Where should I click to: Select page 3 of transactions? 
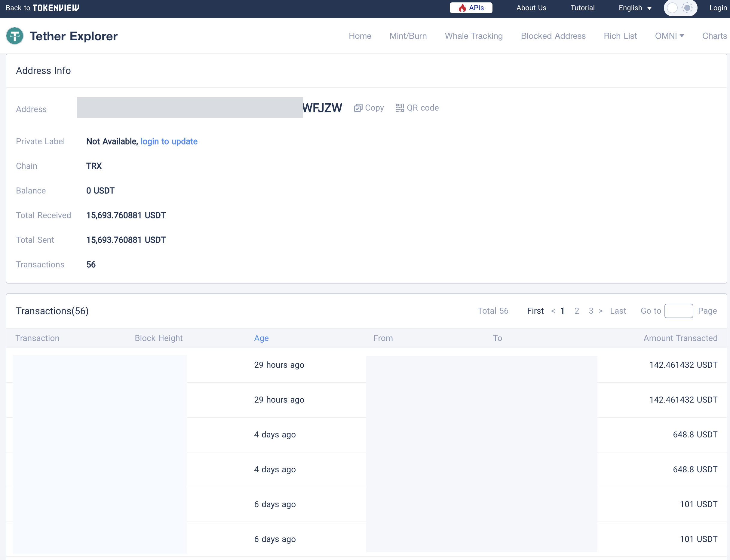(591, 311)
